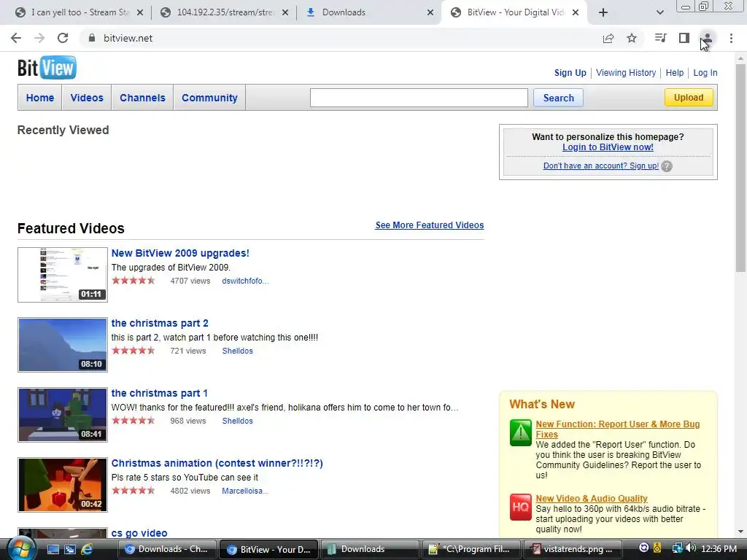The width and height of the screenshot is (747, 560).
Task: Close the Downloads browser tab
Action: (430, 12)
